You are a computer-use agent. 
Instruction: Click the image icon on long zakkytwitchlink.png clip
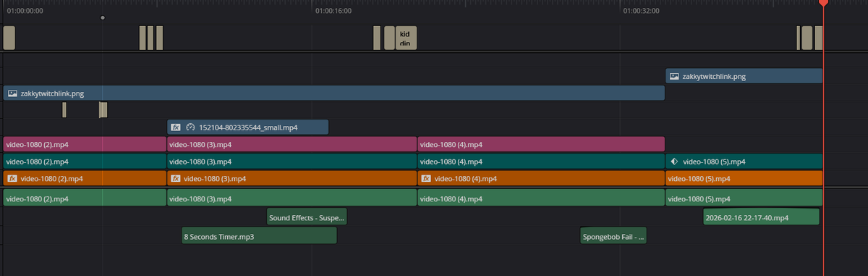point(12,93)
